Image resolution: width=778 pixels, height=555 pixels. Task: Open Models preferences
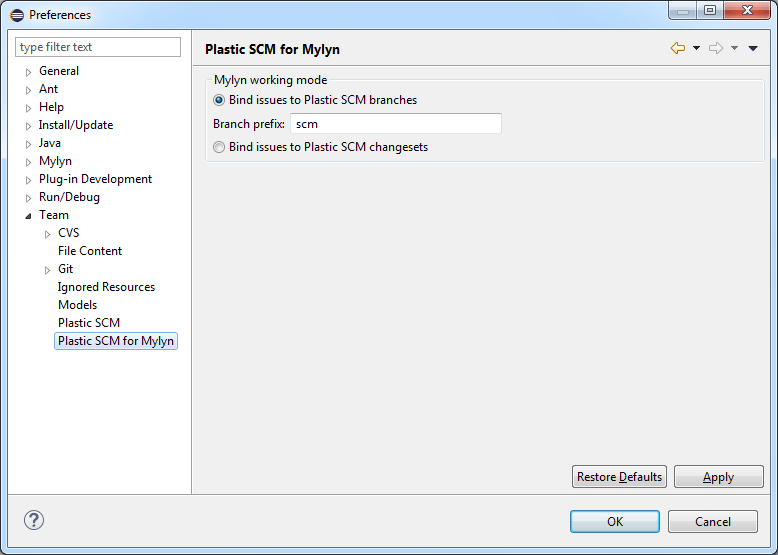point(77,305)
